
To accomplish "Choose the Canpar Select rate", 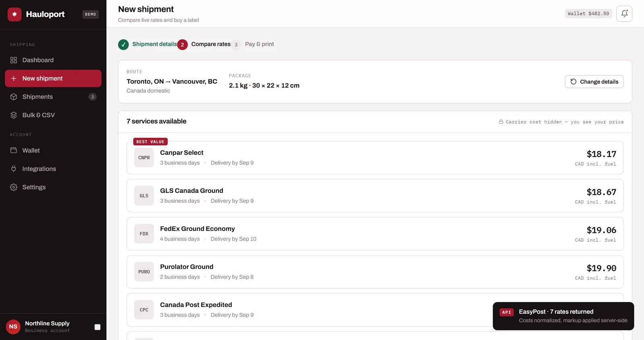I will [x=375, y=158].
